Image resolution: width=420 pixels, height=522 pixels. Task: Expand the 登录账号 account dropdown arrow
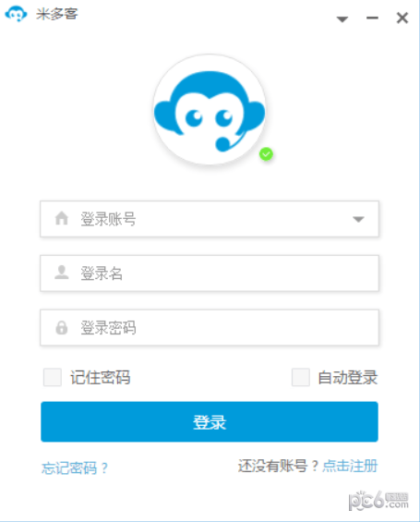pyautogui.click(x=358, y=219)
